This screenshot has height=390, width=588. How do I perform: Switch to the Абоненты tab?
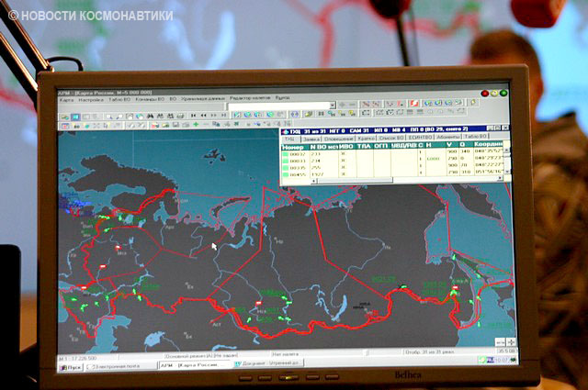[x=447, y=137]
